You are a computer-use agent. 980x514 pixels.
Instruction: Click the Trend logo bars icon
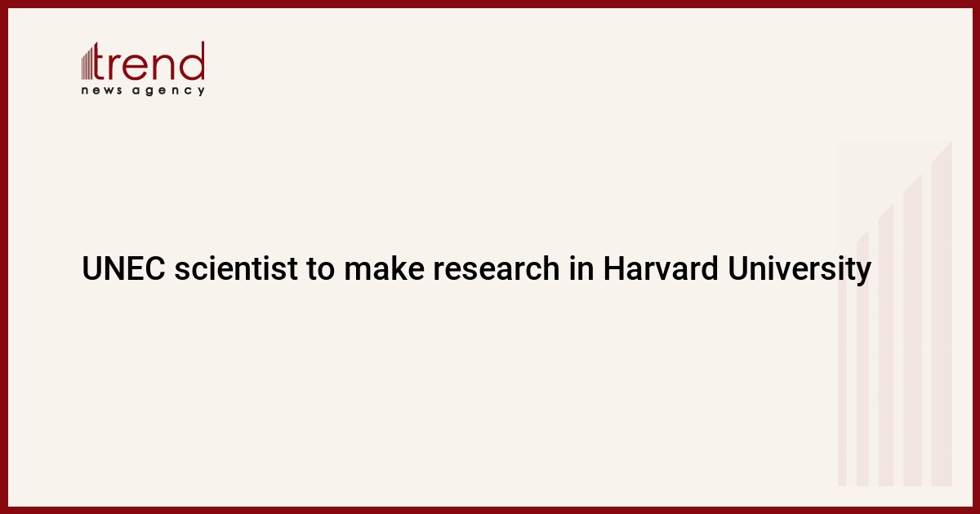point(89,62)
